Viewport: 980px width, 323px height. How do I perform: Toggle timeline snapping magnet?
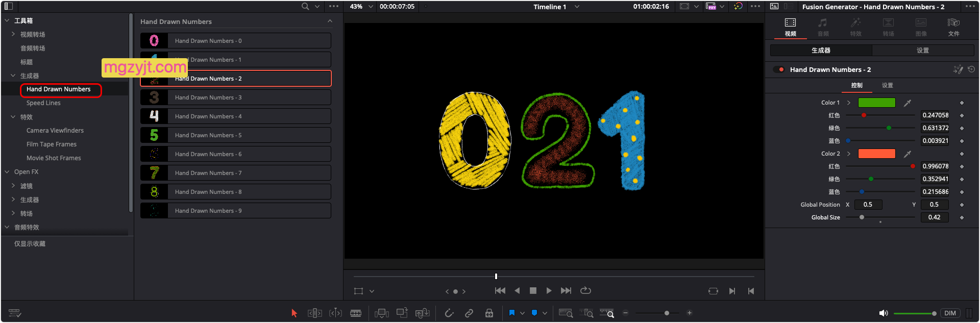coord(449,313)
